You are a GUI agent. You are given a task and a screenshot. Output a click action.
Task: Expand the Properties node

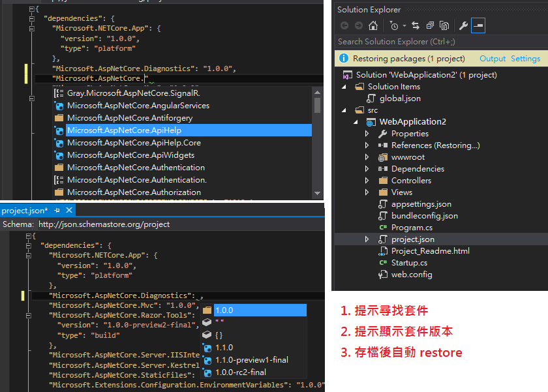(x=367, y=134)
